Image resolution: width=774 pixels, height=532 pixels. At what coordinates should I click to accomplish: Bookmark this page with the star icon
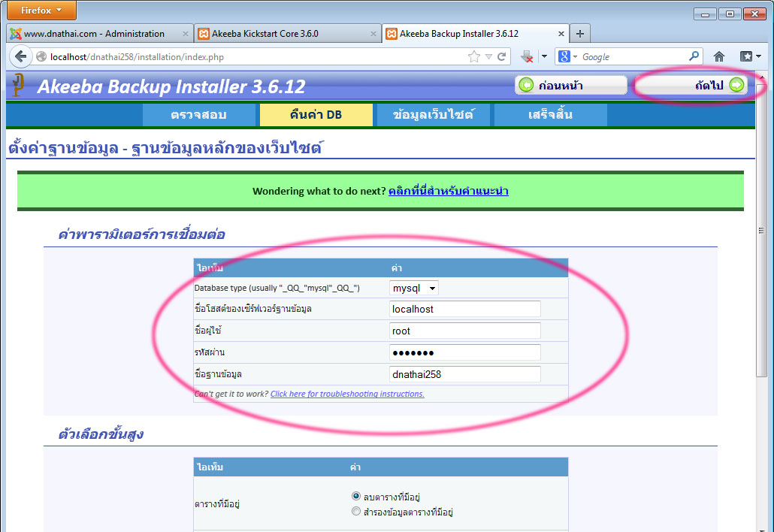coord(474,57)
